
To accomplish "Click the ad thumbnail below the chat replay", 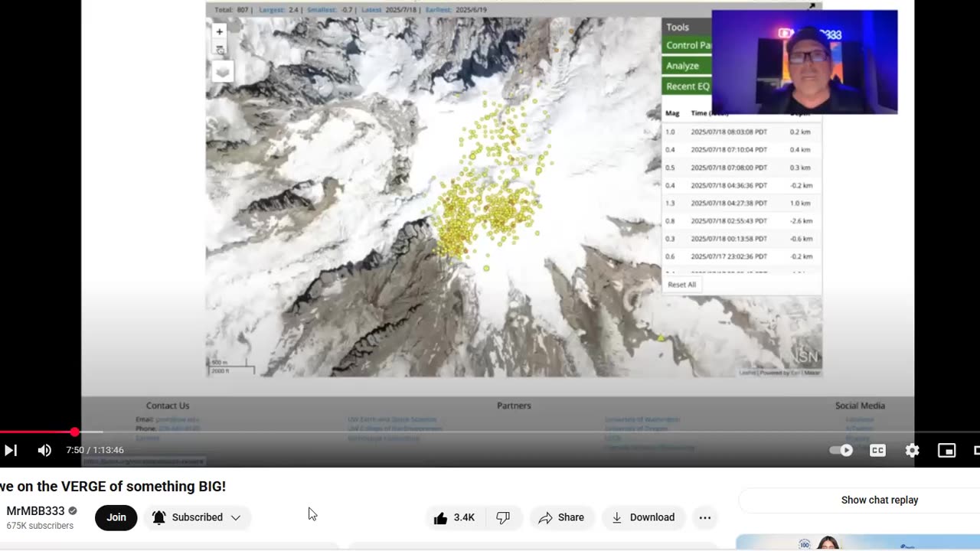I will (857, 543).
